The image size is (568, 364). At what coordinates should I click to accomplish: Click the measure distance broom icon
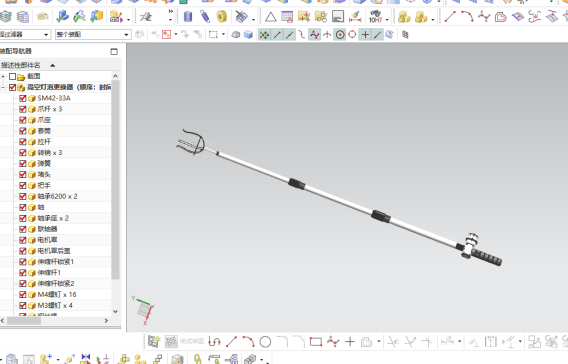(x=355, y=17)
